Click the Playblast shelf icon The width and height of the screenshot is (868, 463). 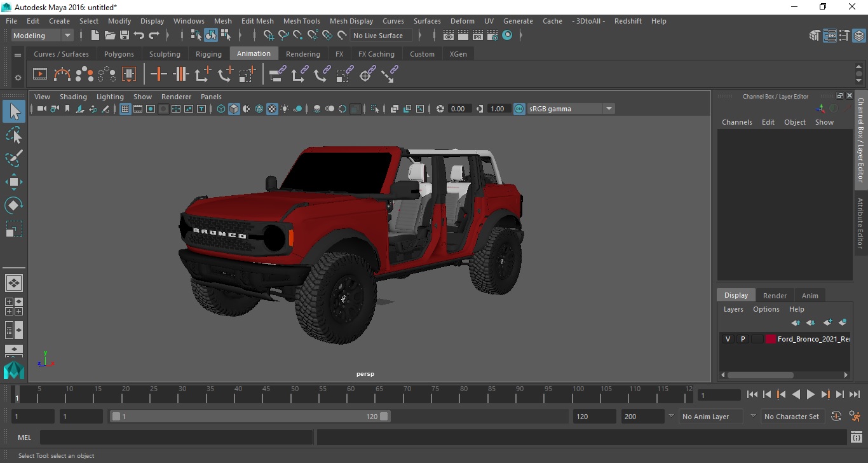(x=40, y=74)
